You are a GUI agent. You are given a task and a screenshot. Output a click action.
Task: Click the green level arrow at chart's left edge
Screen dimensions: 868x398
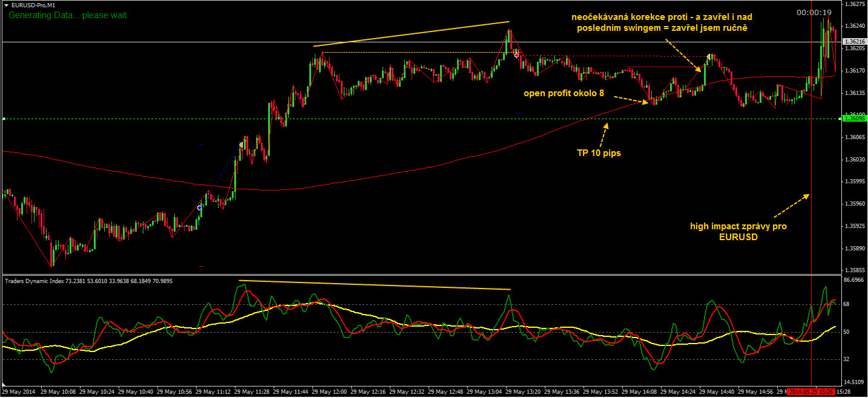coord(5,119)
